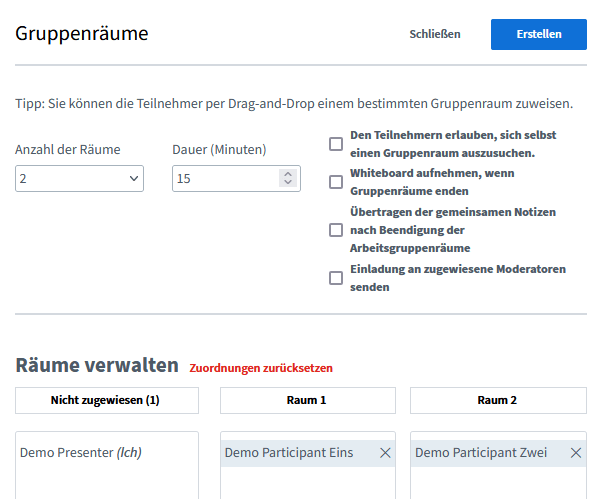Select Demo Participant Zwei entry
The height and width of the screenshot is (499, 607).
(481, 453)
